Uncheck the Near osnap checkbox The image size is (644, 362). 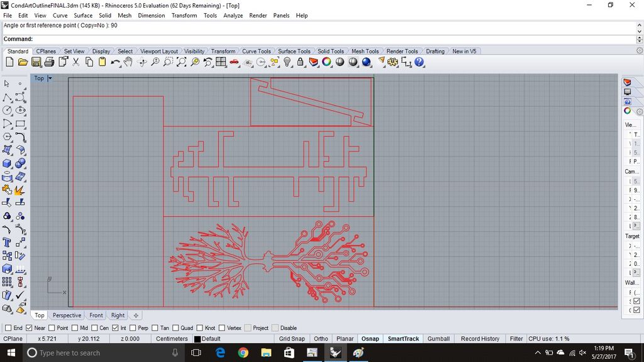pyautogui.click(x=29, y=328)
